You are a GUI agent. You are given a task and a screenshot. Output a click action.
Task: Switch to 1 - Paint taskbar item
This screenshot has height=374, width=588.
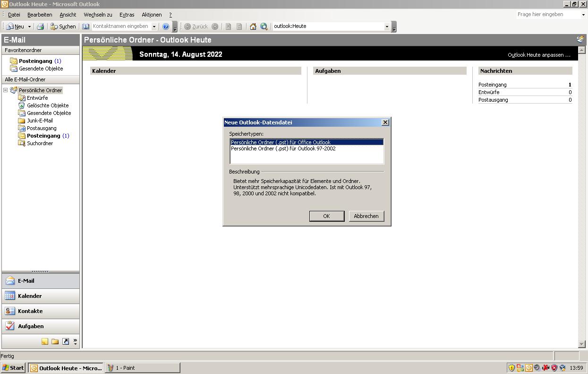click(143, 368)
